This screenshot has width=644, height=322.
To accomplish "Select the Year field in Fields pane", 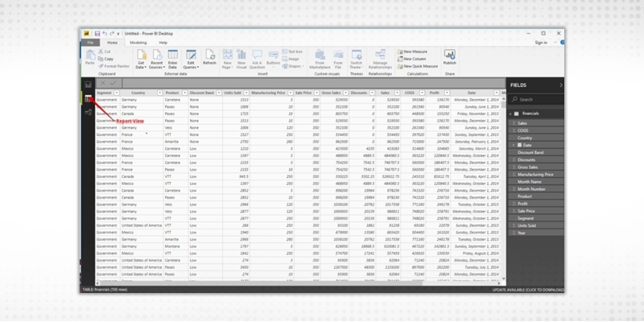I will click(x=535, y=233).
